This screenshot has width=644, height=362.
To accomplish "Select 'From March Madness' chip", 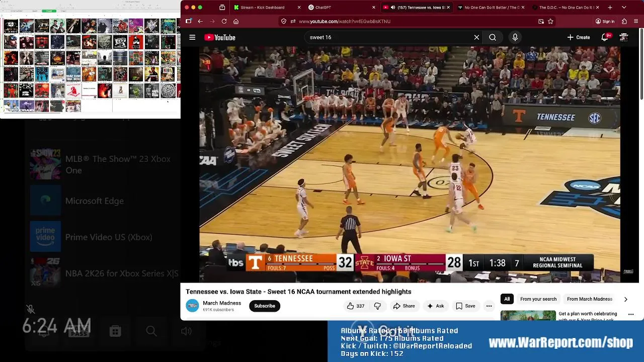I will click(x=589, y=299).
